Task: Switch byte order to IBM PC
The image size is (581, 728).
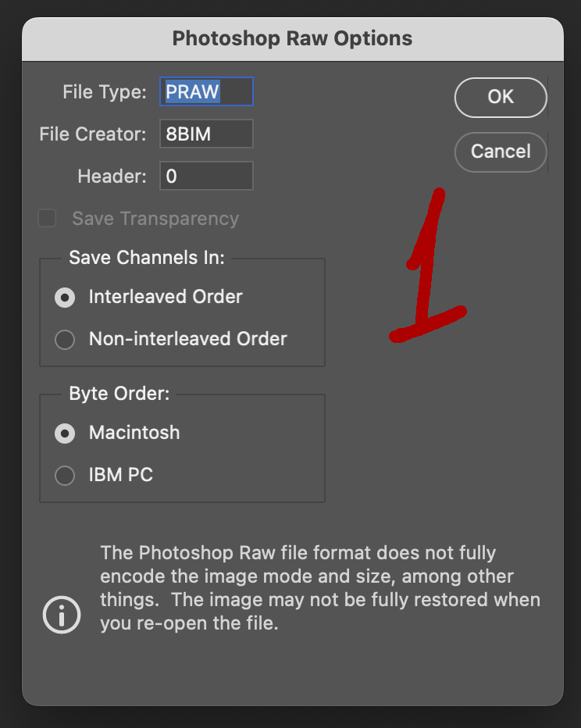Action: [x=65, y=475]
